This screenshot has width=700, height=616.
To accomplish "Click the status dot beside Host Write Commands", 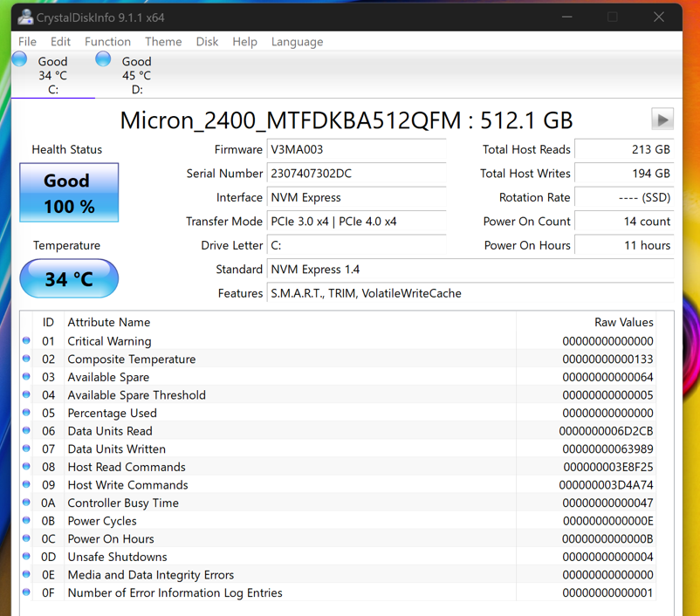I will tap(26, 484).
